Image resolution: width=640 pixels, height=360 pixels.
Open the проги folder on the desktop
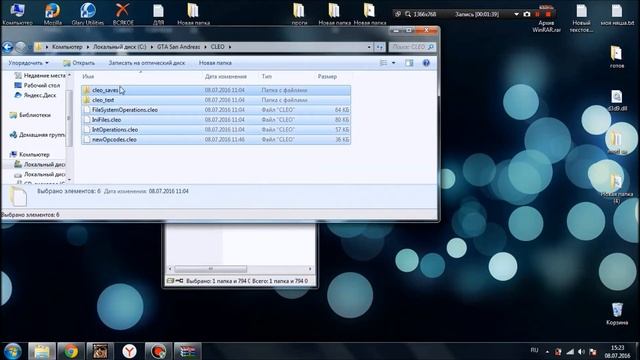(x=299, y=14)
